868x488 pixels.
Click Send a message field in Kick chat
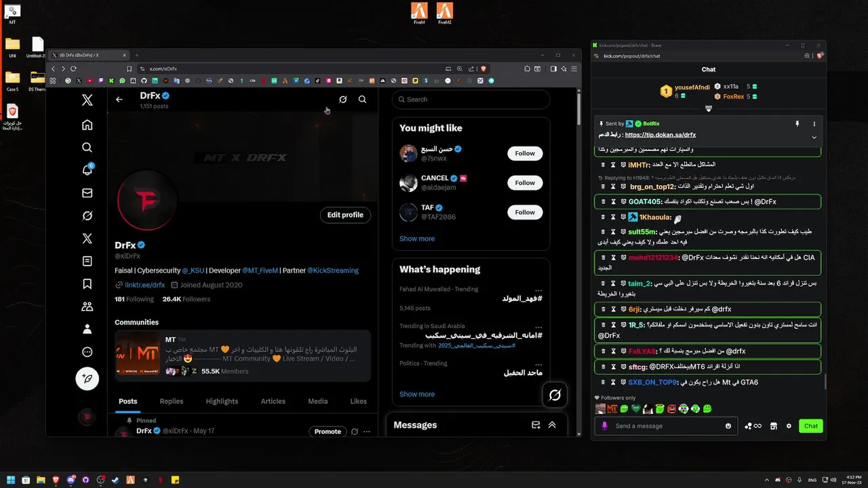point(667,426)
